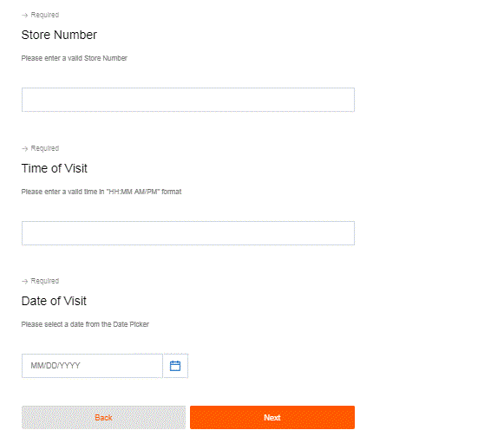Click the arrow icon beside Date of Visit's Required label
504x430 pixels.
[x=24, y=281]
